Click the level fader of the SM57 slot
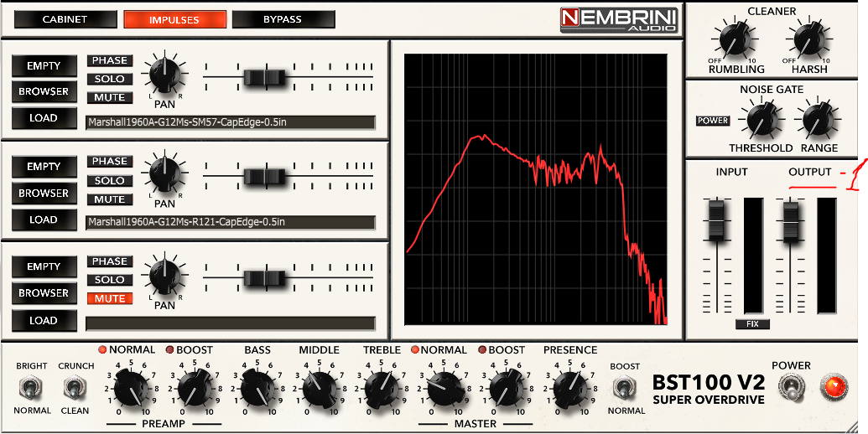Viewport: 868px width, 434px height. click(x=265, y=77)
